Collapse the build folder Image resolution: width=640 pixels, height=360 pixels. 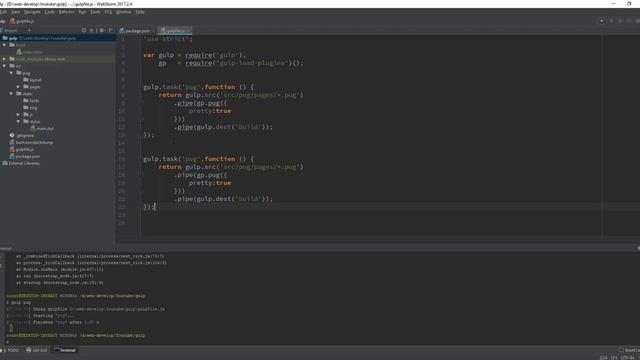coord(4,45)
